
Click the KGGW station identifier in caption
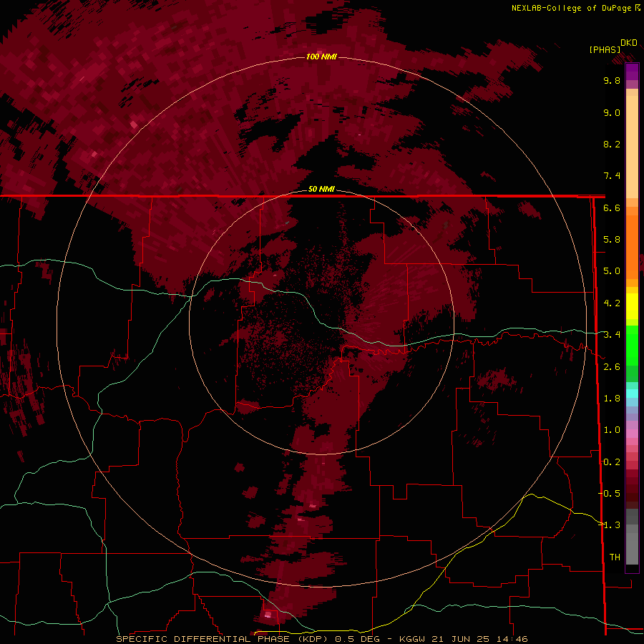[x=413, y=639]
